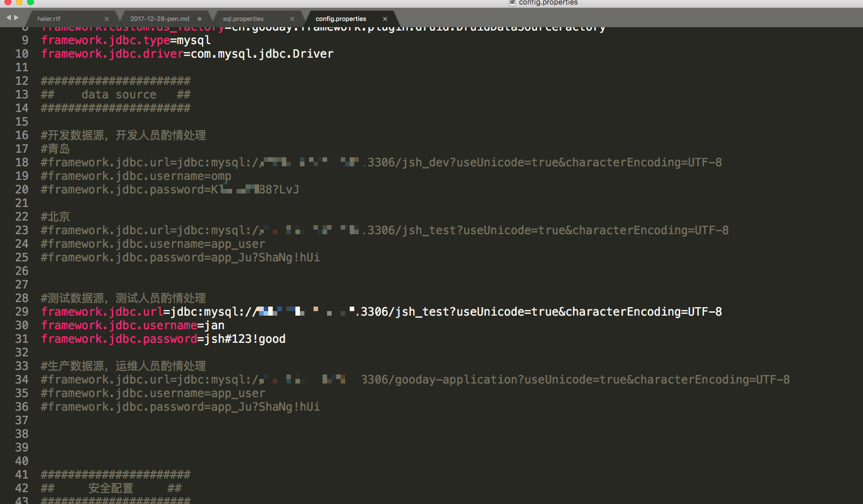
Task: Click the hash separator on line 14
Action: (115, 108)
